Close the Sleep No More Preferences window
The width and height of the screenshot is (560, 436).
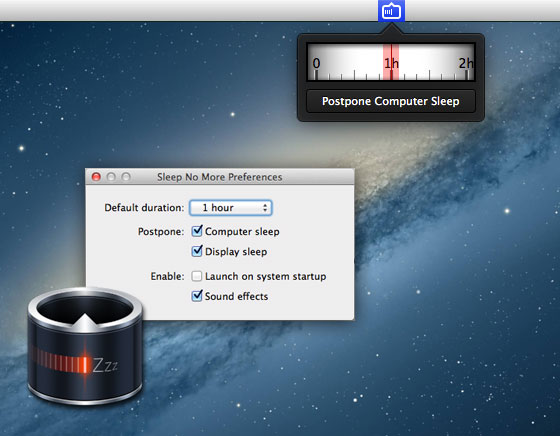96,177
